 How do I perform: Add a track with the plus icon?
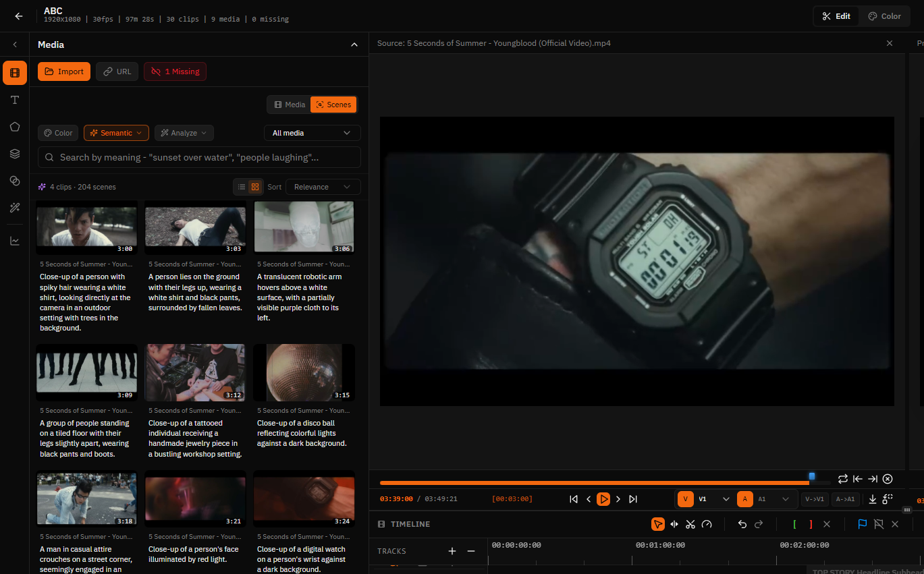(x=452, y=551)
